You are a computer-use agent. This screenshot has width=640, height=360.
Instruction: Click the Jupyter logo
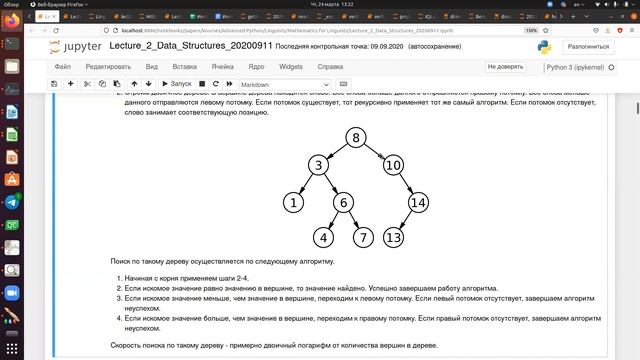(x=76, y=47)
